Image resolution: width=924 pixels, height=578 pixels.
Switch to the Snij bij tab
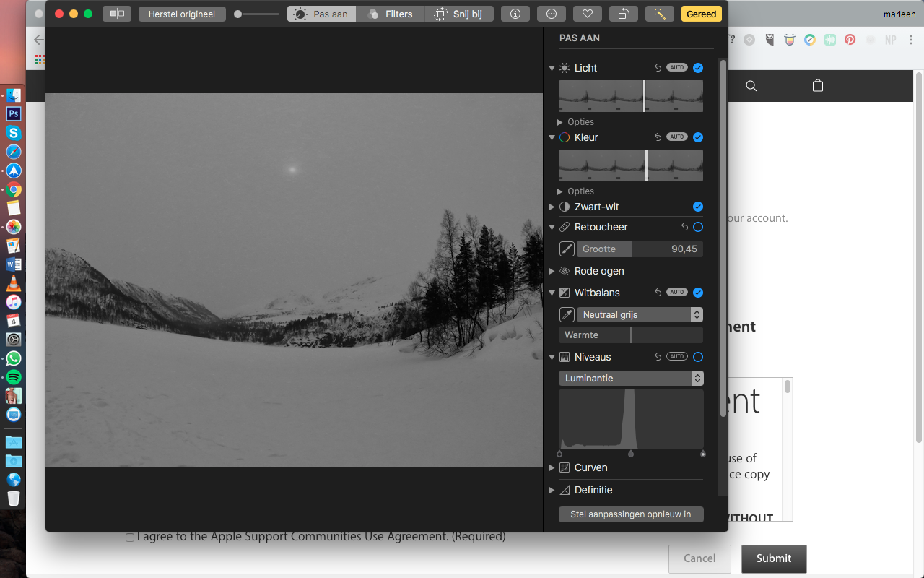tap(459, 14)
